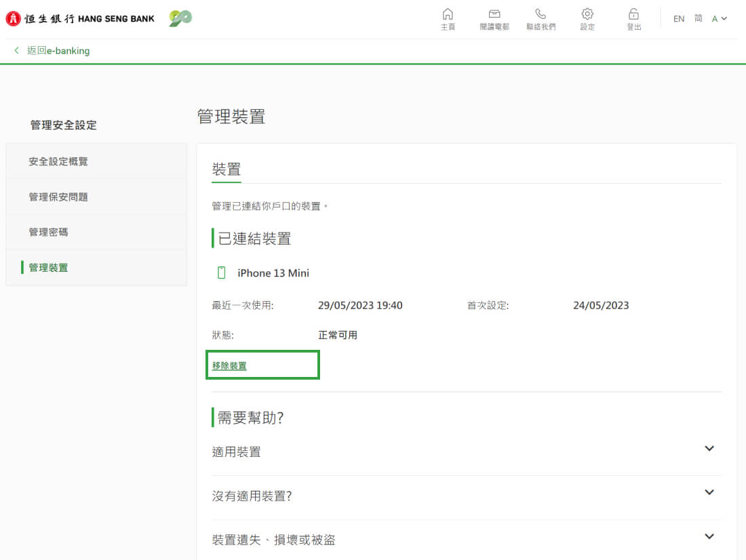The image size is (746, 560).
Task: Open 管理密碼 in the sidebar
Action: [48, 232]
